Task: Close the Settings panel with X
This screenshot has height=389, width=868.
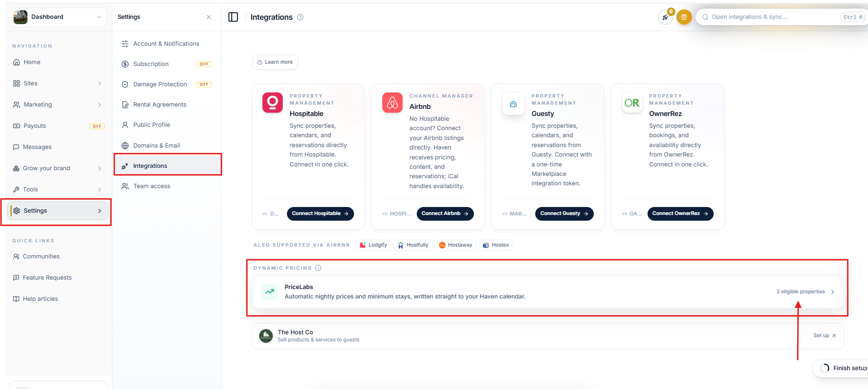Action: [209, 17]
